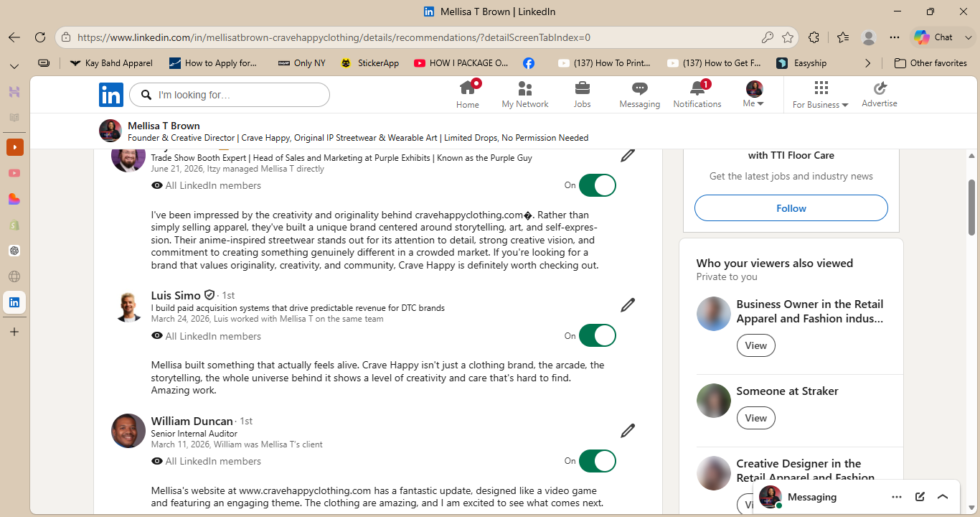Open the favorites list icon
The width and height of the screenshot is (980, 517).
click(x=842, y=37)
